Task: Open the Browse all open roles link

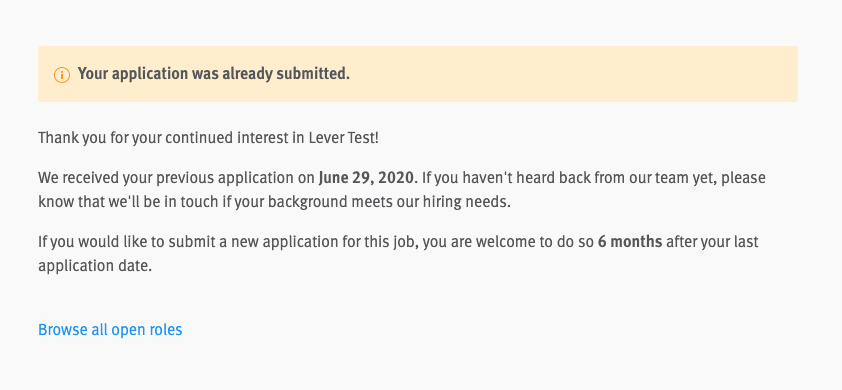Action: coord(110,329)
